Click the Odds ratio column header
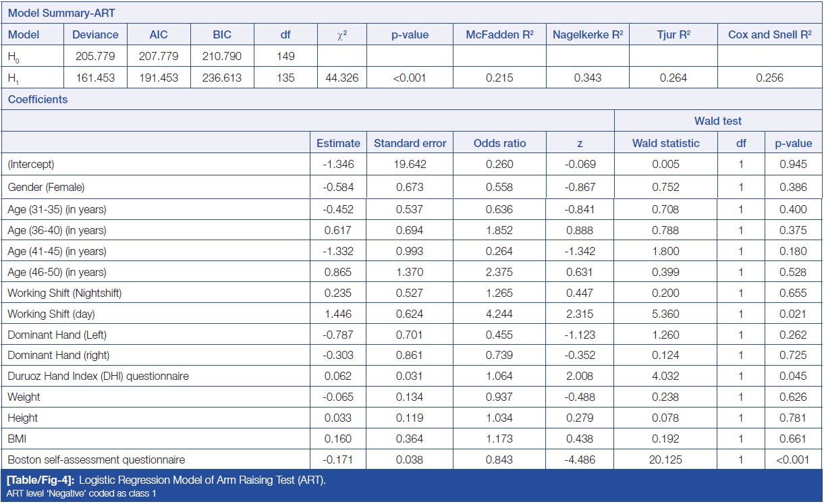This screenshot has width=824, height=504. click(x=499, y=143)
